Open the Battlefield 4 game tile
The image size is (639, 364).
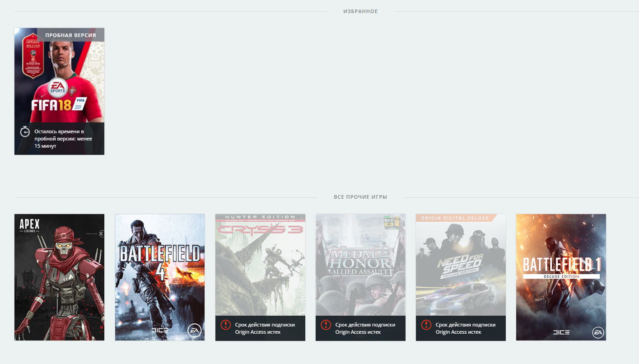coord(160,277)
